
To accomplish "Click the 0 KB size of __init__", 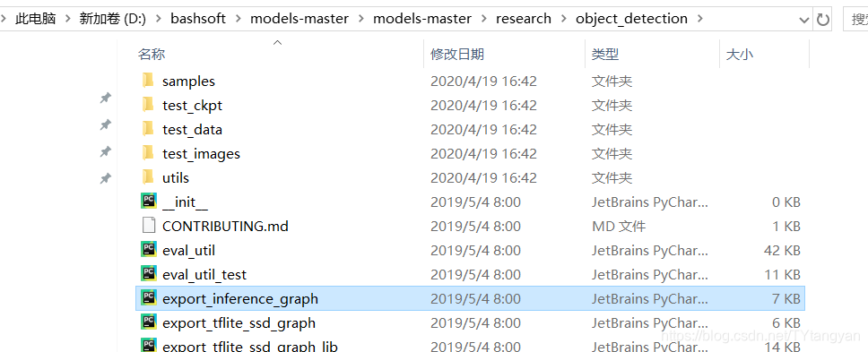I will point(786,202).
